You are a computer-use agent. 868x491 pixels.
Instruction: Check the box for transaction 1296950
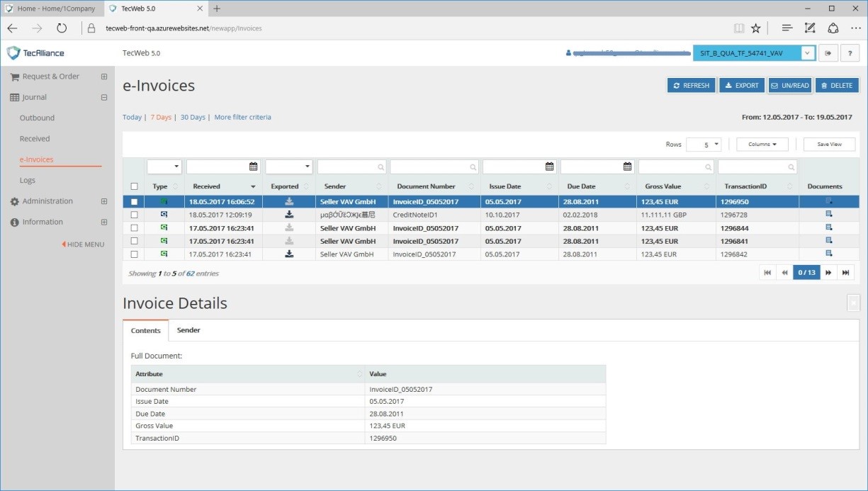click(x=135, y=202)
